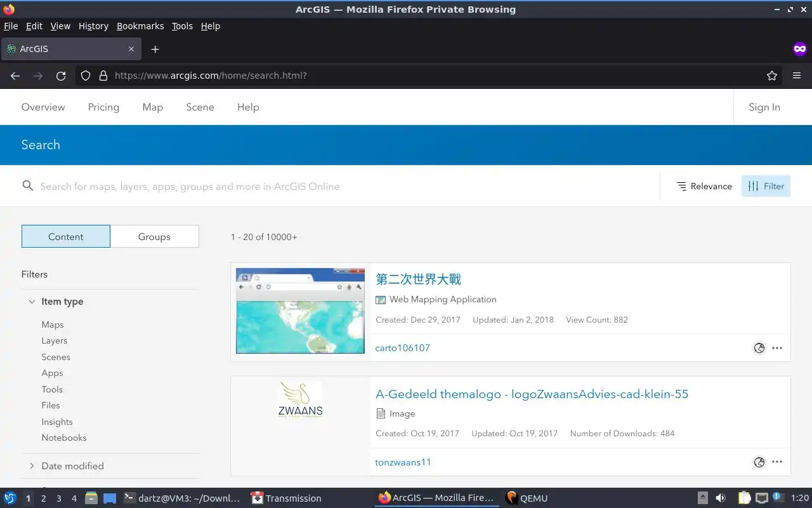Click the tracking protection shield icon
812x508 pixels.
click(86, 76)
